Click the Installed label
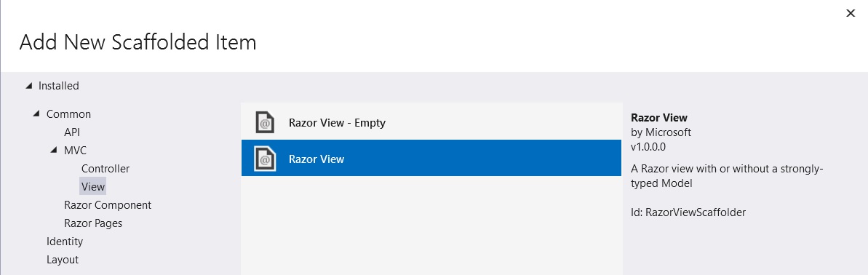The height and width of the screenshot is (275, 868). (x=59, y=86)
